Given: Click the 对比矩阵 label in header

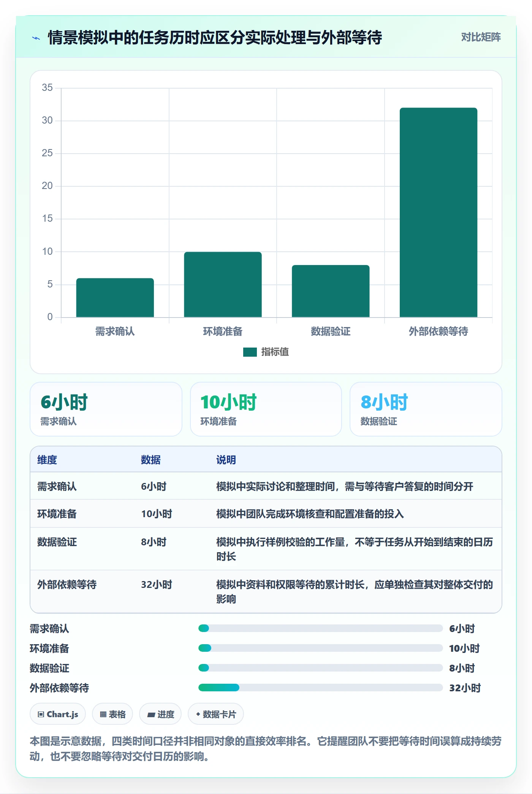Looking at the screenshot, I should click(x=481, y=37).
